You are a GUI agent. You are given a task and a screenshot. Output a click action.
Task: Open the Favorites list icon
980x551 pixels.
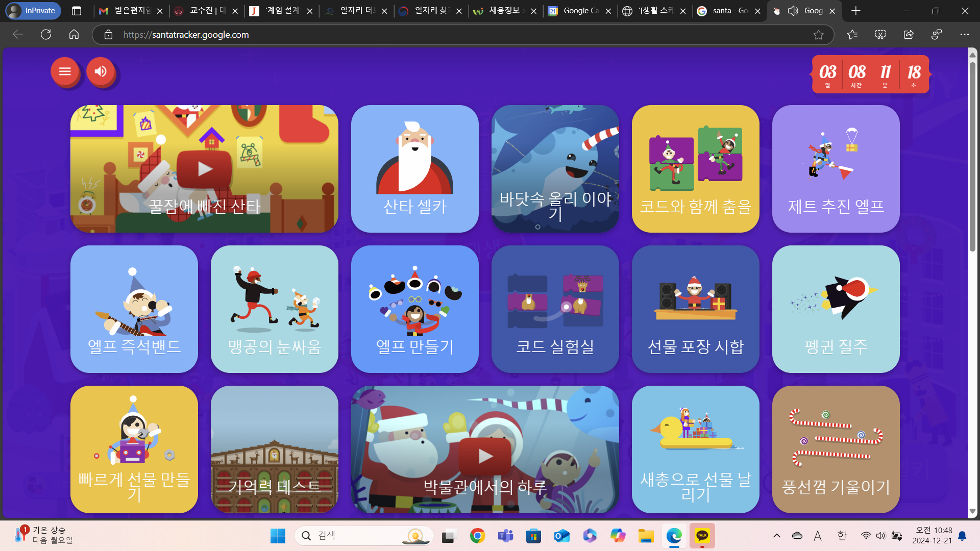point(852,35)
